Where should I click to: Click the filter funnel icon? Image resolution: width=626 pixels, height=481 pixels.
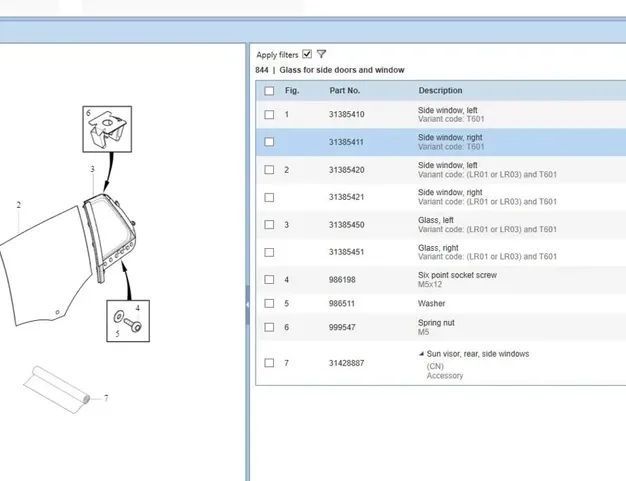tap(322, 54)
